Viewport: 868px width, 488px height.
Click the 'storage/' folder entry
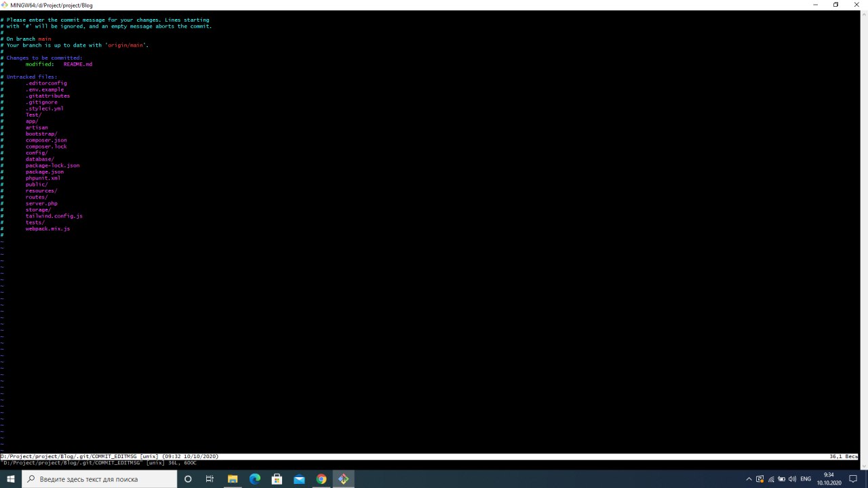(38, 209)
